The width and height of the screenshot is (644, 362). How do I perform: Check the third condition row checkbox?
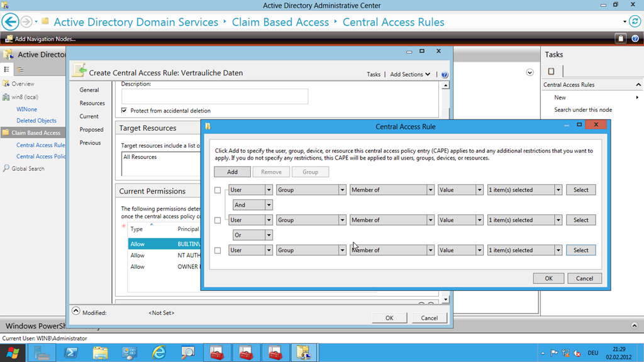tap(218, 250)
